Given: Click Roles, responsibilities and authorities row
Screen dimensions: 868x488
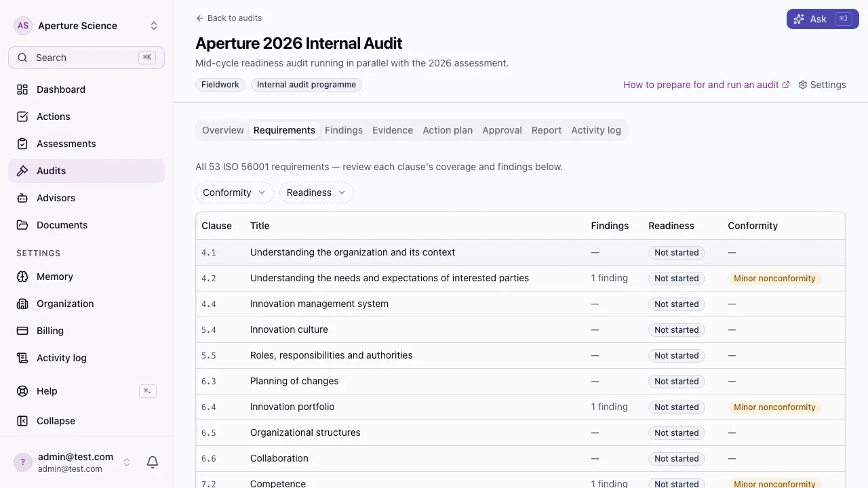Looking at the screenshot, I should tap(521, 355).
